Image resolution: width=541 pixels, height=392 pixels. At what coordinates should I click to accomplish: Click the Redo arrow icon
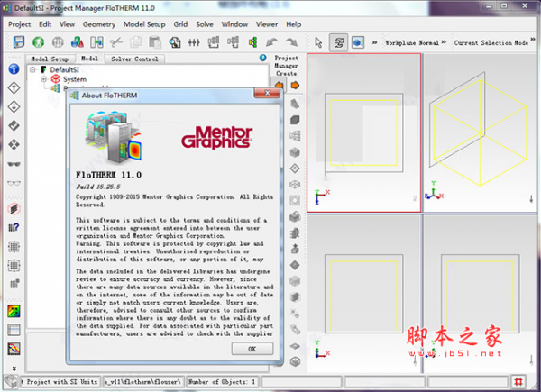click(291, 42)
